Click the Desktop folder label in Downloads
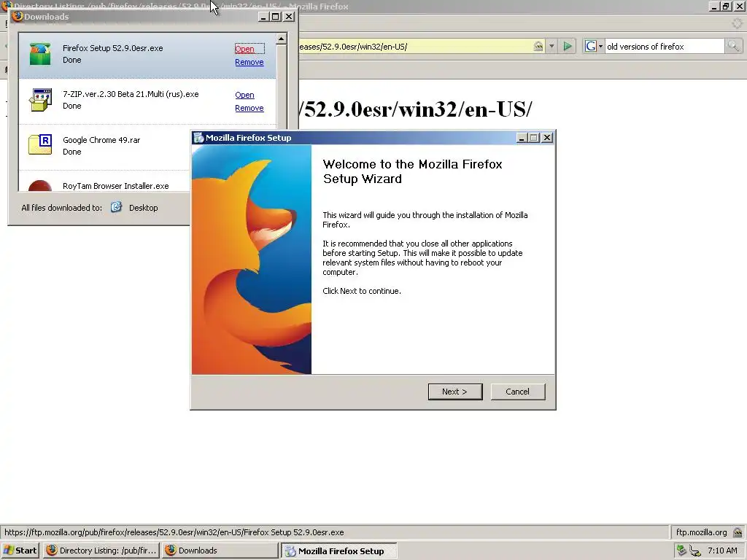The width and height of the screenshot is (747, 560). pyautogui.click(x=144, y=208)
